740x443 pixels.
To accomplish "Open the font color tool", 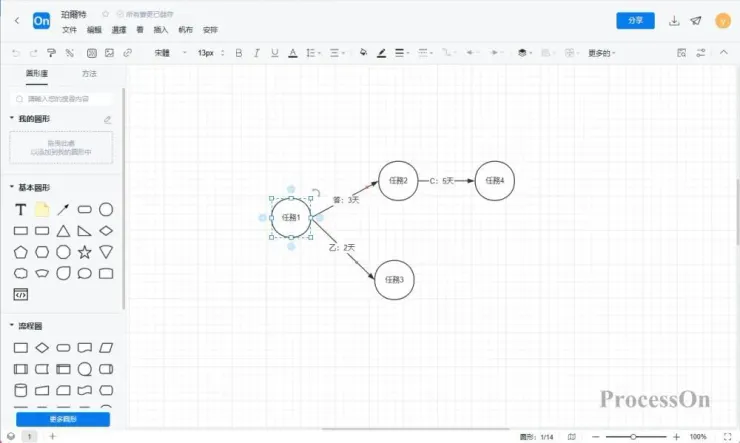I will (x=293, y=53).
